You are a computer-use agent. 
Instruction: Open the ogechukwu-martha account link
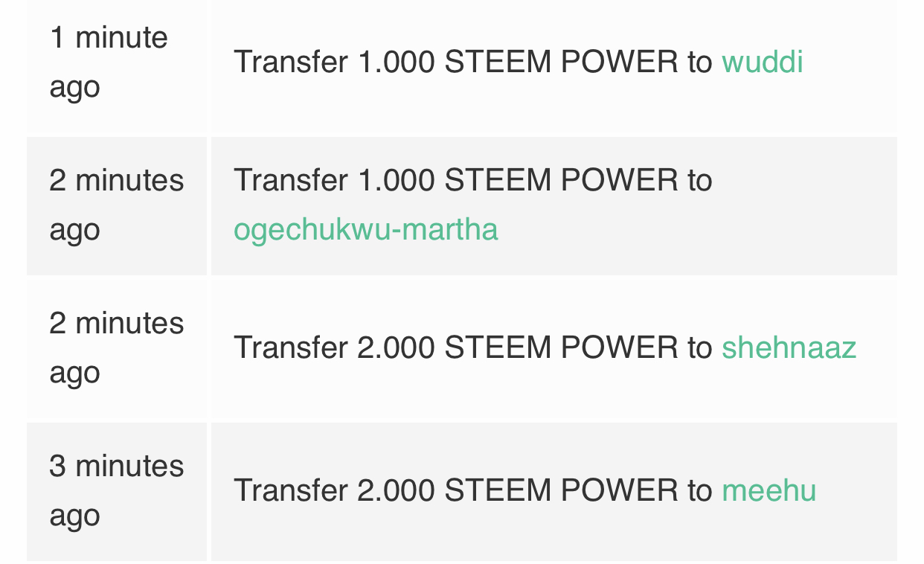coord(365,229)
